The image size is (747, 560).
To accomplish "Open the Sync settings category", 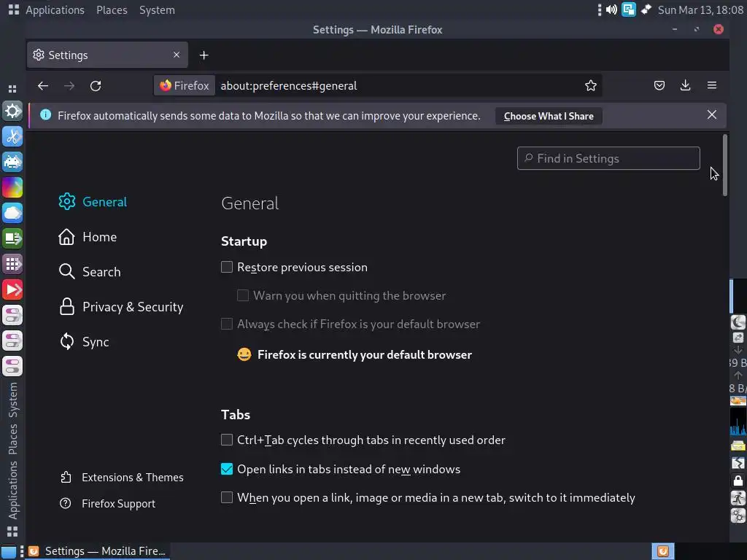I will click(84, 342).
